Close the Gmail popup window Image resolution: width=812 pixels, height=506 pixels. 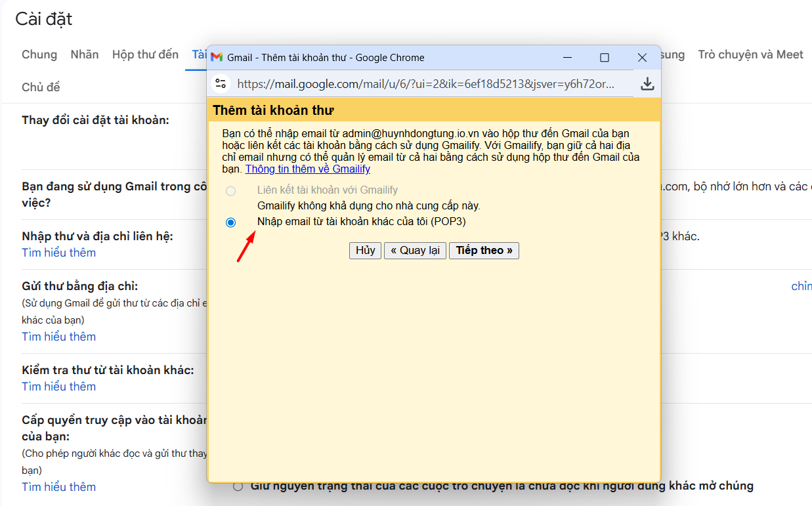point(643,58)
